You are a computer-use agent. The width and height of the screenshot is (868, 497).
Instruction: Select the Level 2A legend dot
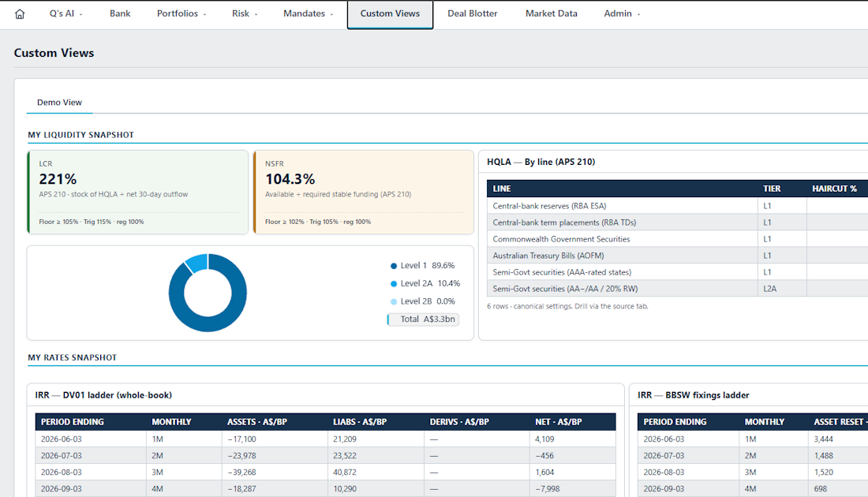click(x=394, y=283)
